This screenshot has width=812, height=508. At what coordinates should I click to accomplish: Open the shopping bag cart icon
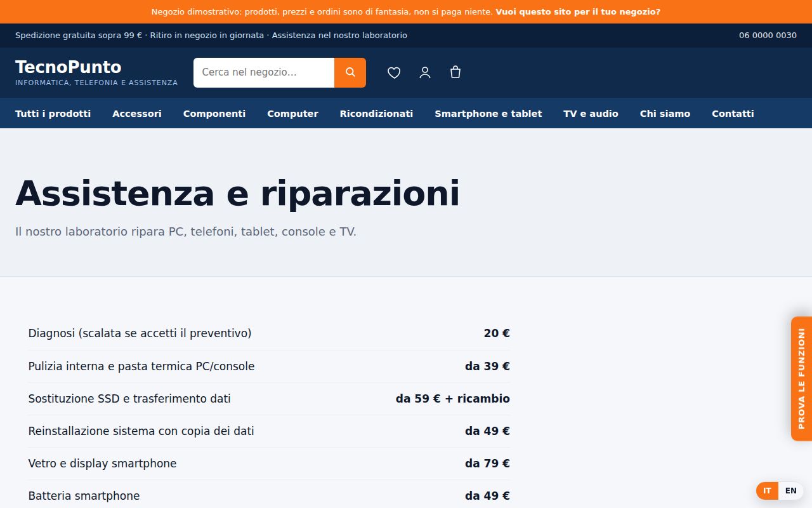pyautogui.click(x=455, y=72)
